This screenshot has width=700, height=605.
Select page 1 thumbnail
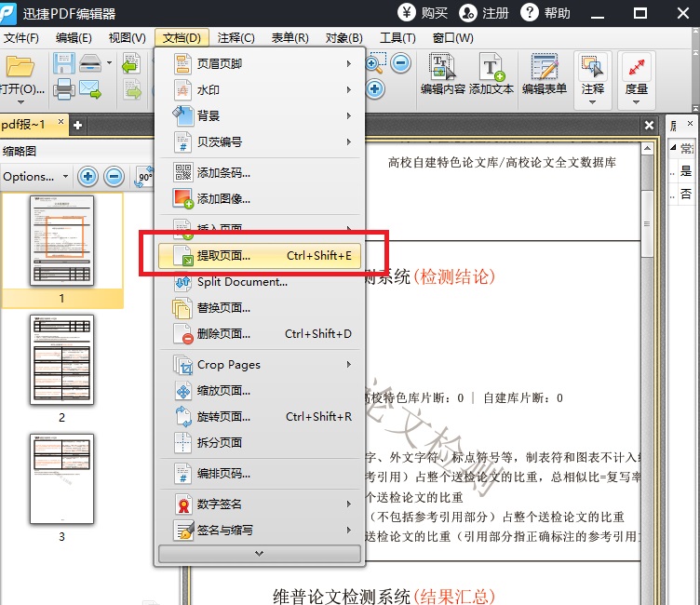[62, 241]
